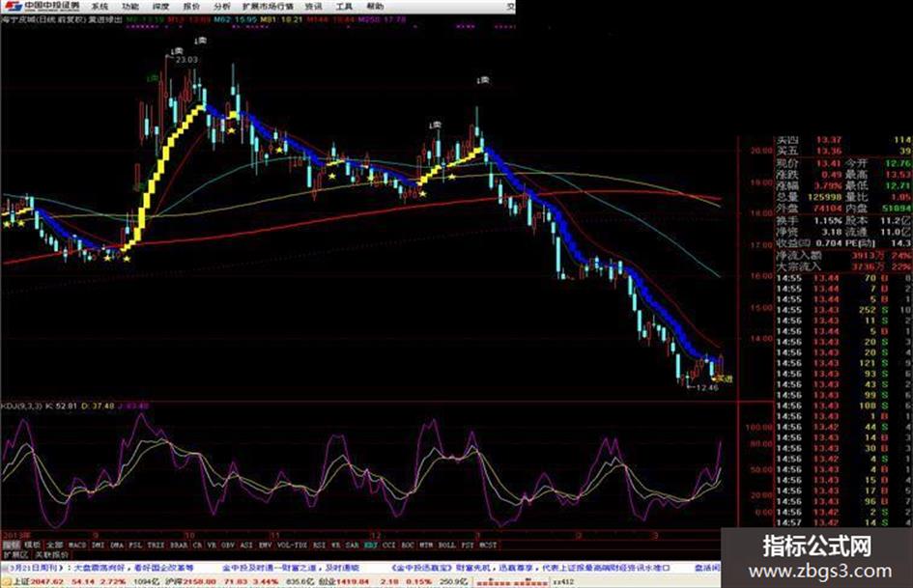Select the highlighted KDJ indicator tab
Image resolution: width=913 pixels, height=588 pixels.
click(x=371, y=545)
